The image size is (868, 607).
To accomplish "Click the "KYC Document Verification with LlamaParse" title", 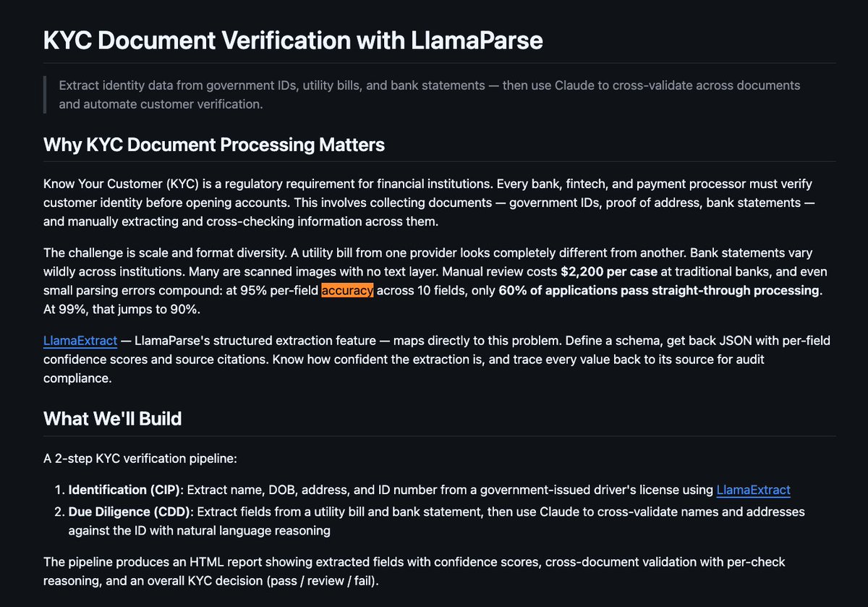I will click(x=293, y=41).
